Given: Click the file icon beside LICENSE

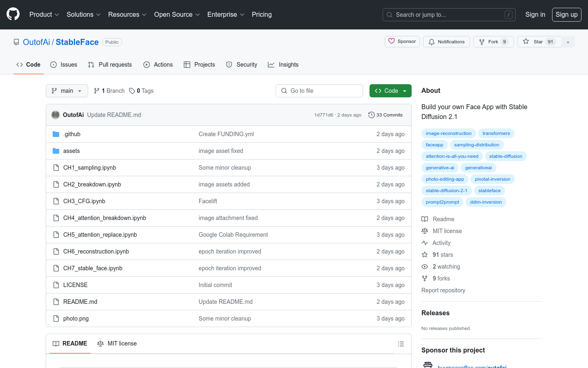Looking at the screenshot, I should (x=56, y=285).
